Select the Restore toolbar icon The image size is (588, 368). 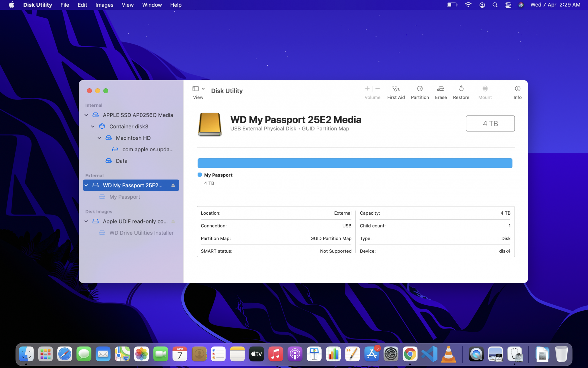pyautogui.click(x=461, y=89)
